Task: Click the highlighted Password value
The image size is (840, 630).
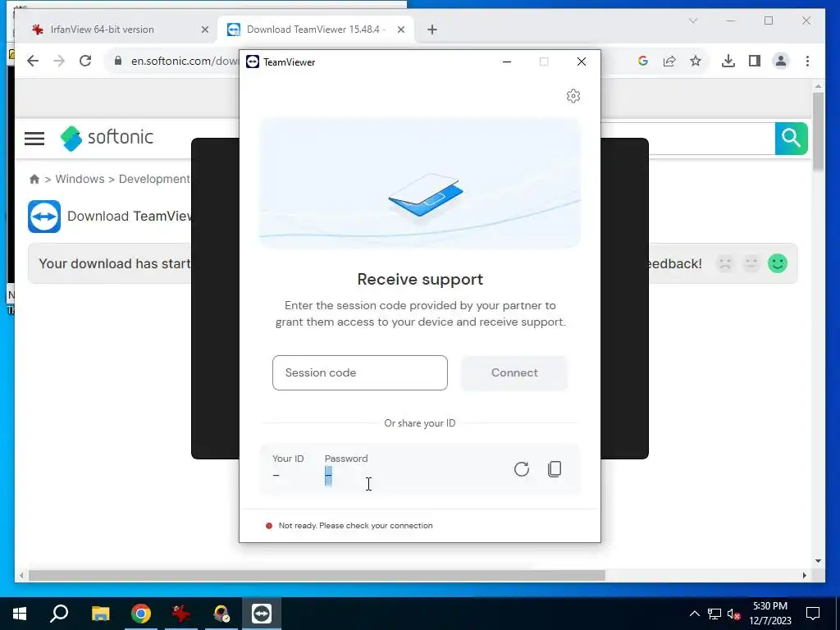Action: (328, 476)
